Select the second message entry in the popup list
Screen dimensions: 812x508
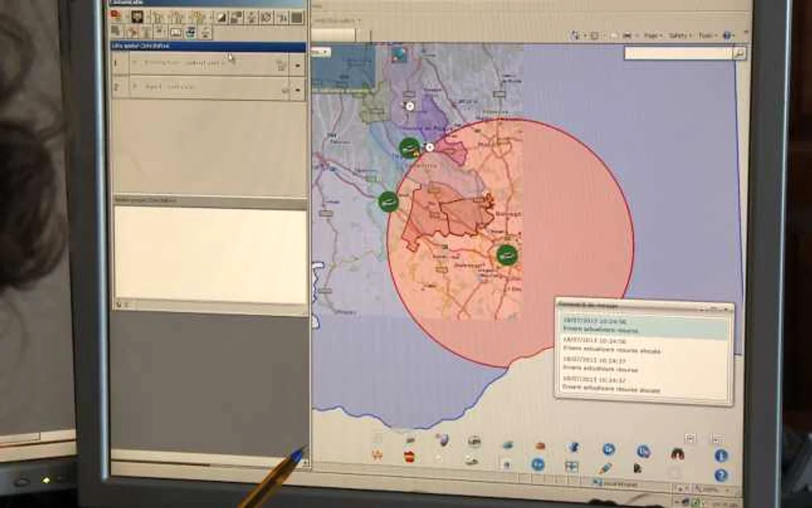pyautogui.click(x=644, y=346)
